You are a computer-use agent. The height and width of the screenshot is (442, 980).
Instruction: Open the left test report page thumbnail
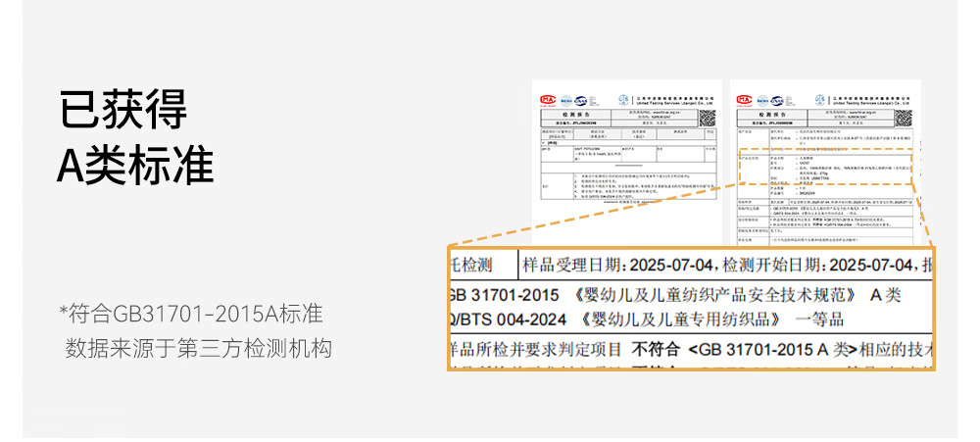tap(627, 163)
